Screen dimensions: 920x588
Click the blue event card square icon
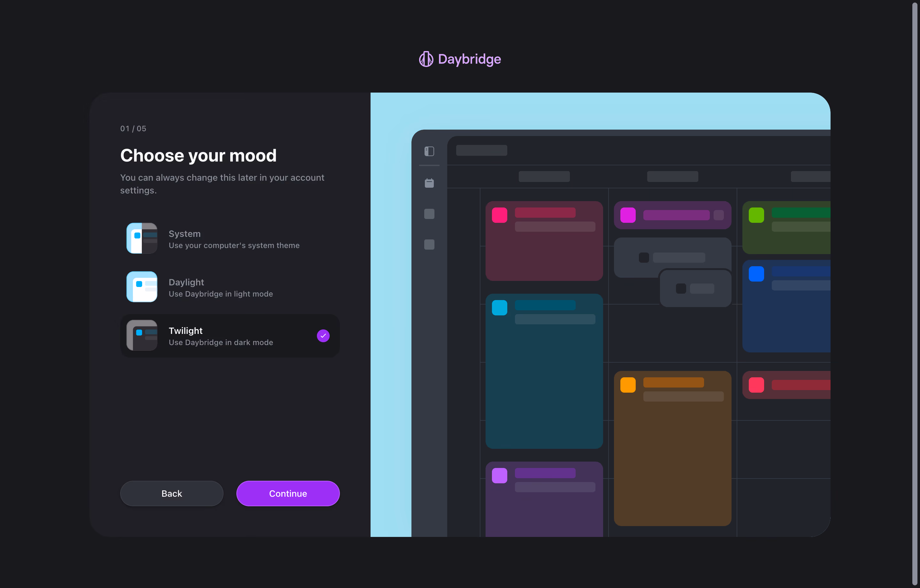(x=756, y=274)
